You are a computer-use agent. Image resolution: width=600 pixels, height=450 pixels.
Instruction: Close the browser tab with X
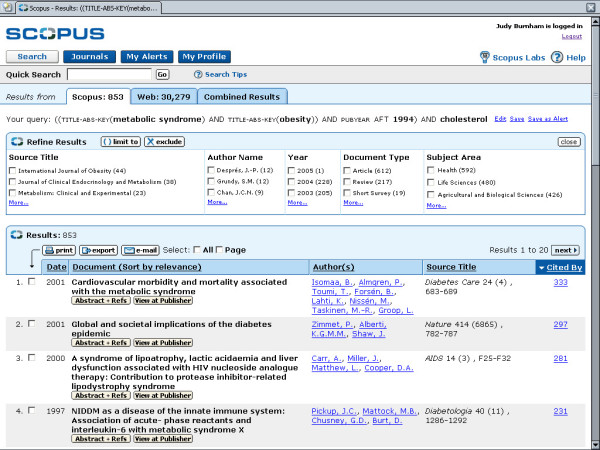591,7
